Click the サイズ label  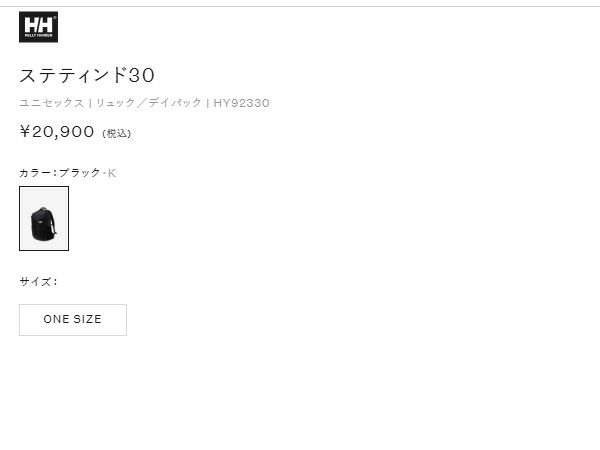37,281
